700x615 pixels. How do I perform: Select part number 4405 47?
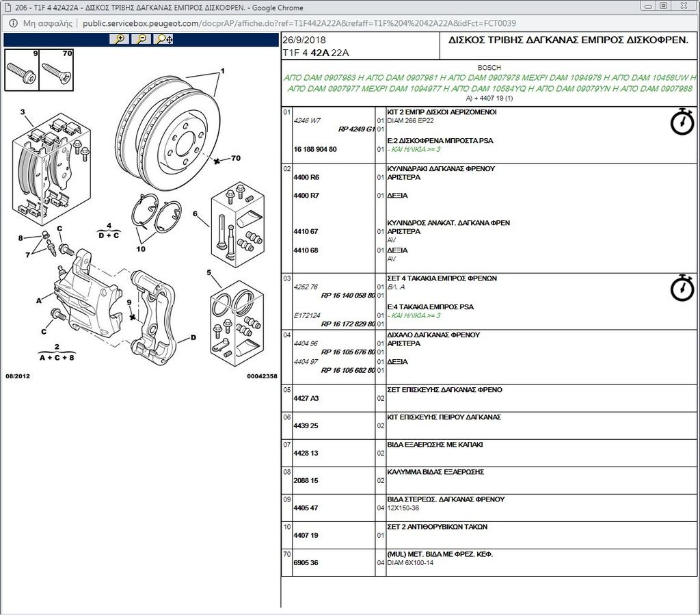(x=306, y=508)
